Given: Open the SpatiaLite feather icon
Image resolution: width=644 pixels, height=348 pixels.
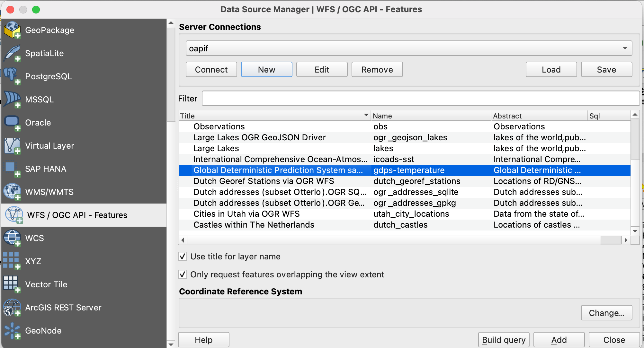Looking at the screenshot, I should (x=12, y=53).
